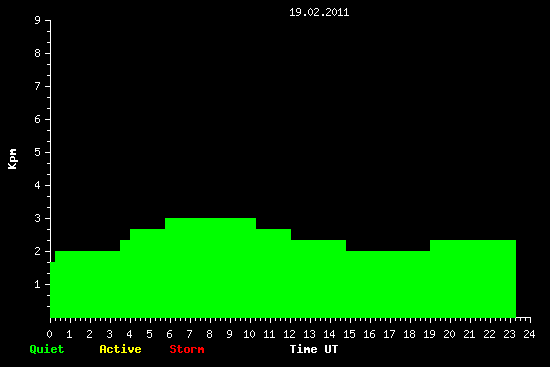The width and height of the screenshot is (550, 367).
Task: Click the 9 on the Kpm axis
Action: [x=38, y=20]
